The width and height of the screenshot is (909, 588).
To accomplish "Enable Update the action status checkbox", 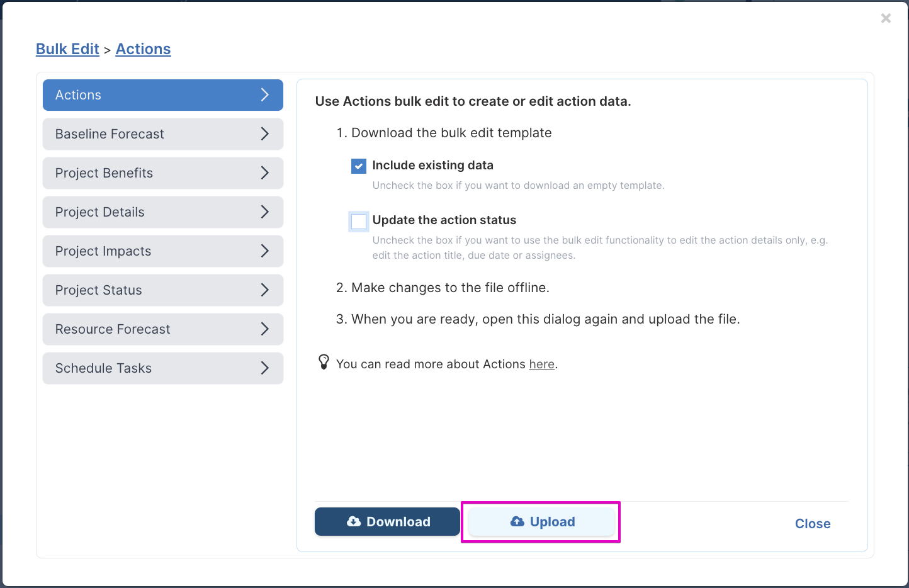I will [x=359, y=221].
